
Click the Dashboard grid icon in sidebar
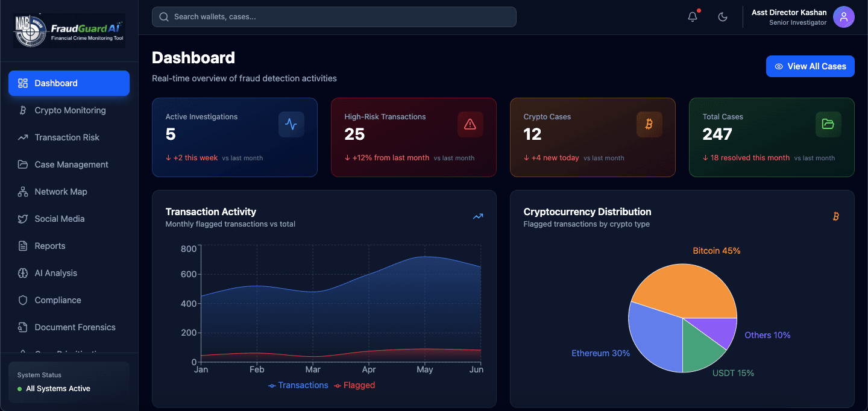23,83
